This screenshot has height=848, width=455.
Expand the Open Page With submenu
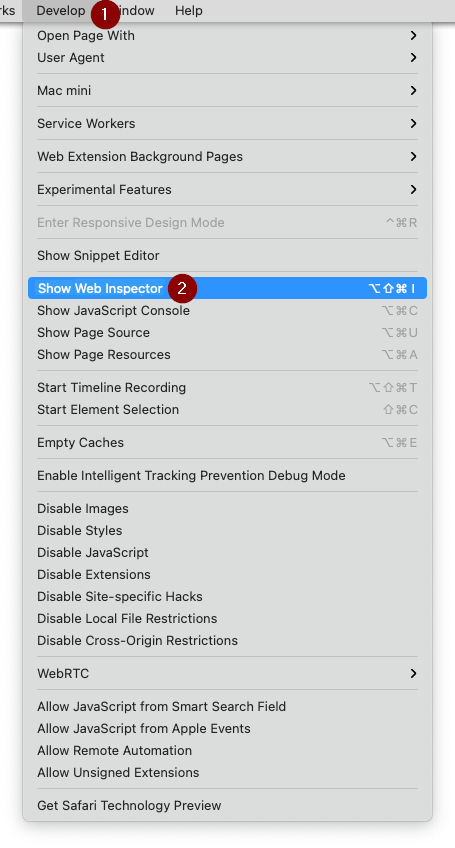tap(227, 36)
